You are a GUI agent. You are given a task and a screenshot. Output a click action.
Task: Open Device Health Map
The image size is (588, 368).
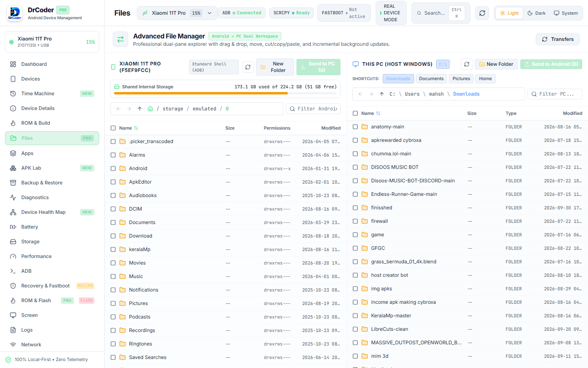(x=52, y=212)
